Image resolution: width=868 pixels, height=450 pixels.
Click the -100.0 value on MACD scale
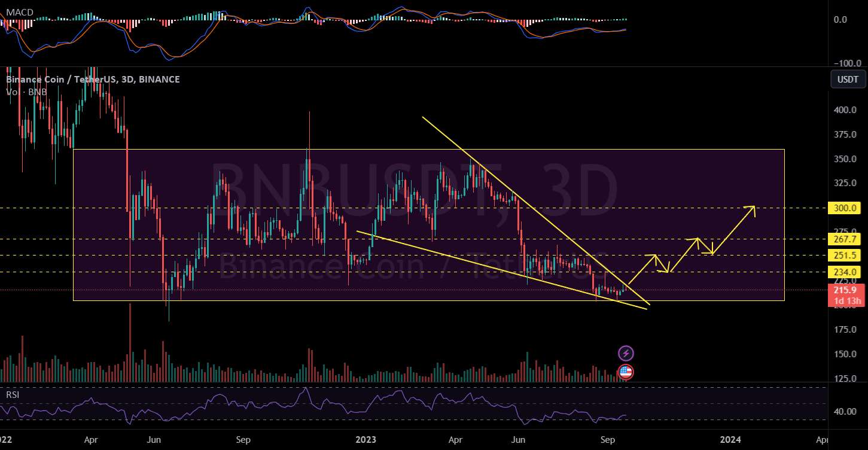tap(846, 63)
